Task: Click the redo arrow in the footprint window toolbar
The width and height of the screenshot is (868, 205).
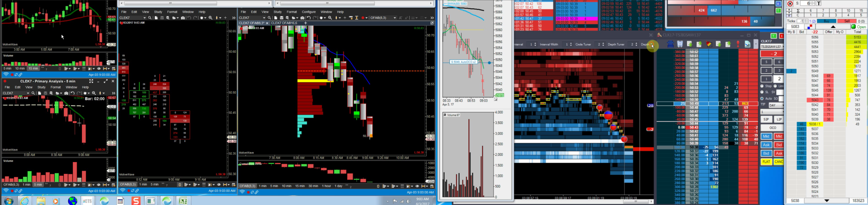Action: 195,18
